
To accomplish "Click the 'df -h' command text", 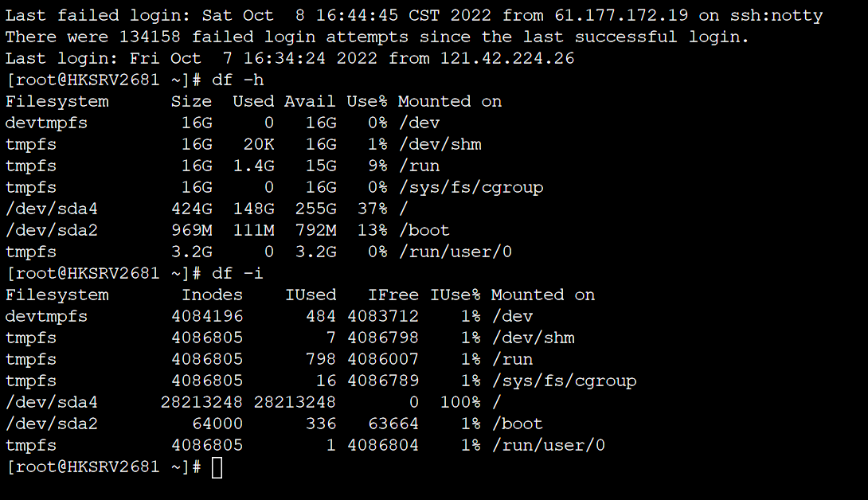I will tap(238, 80).
